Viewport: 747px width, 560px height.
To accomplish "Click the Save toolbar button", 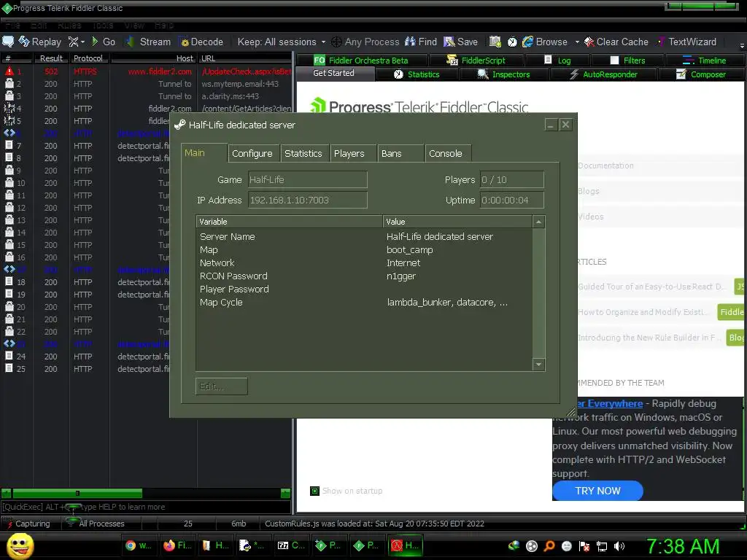I will 461,42.
